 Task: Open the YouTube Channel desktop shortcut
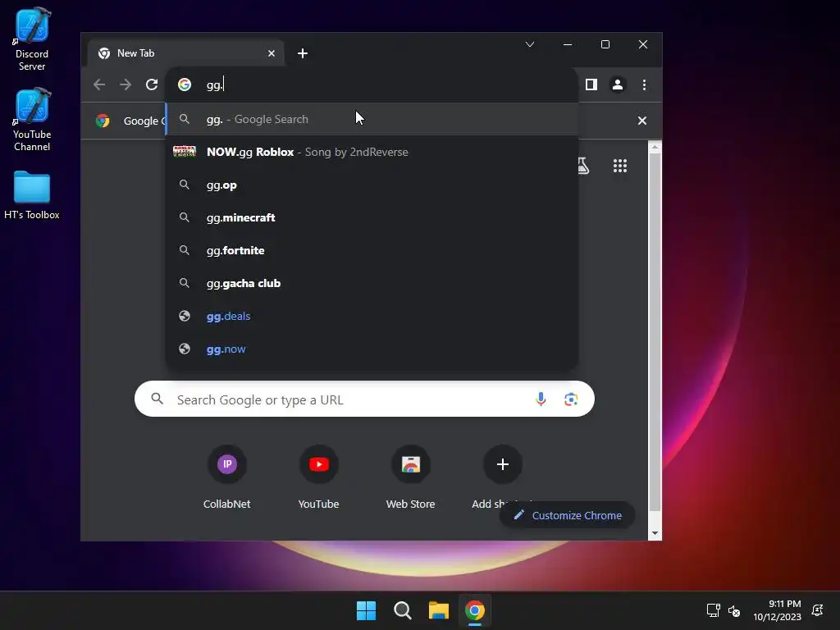pos(32,120)
